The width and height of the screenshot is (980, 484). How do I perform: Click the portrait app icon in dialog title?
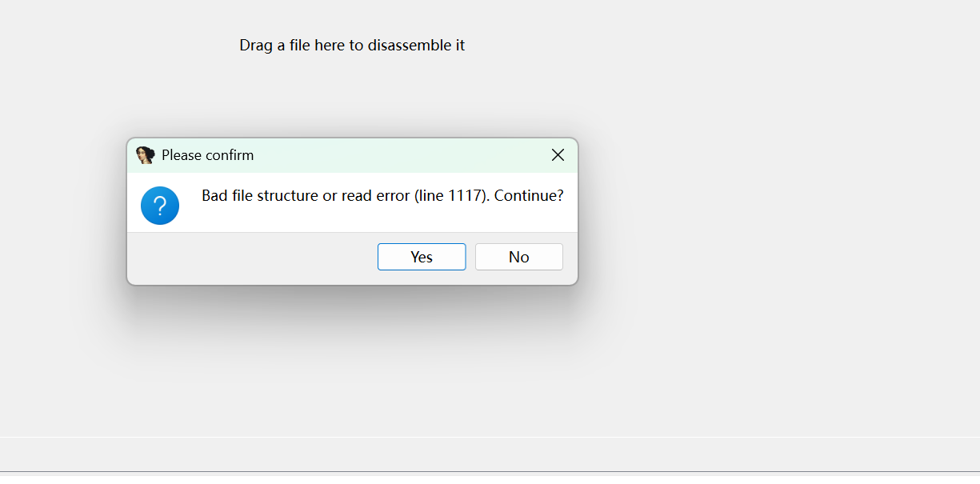[145, 155]
